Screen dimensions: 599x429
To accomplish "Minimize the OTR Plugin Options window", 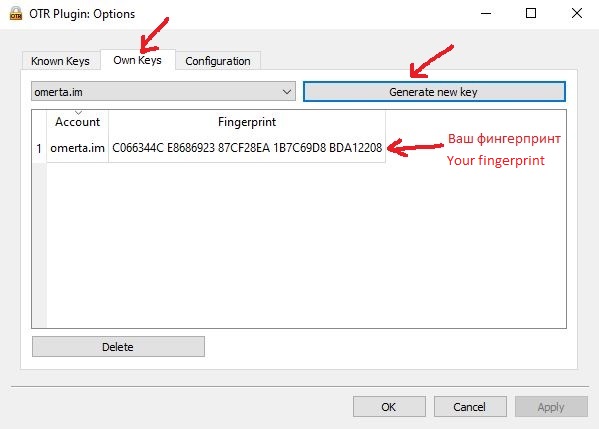I will [486, 13].
